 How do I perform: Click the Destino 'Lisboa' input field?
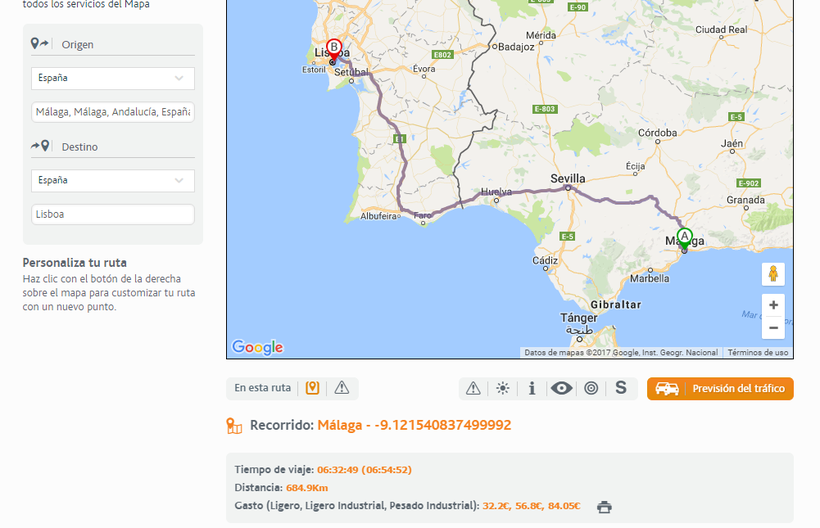click(112, 214)
